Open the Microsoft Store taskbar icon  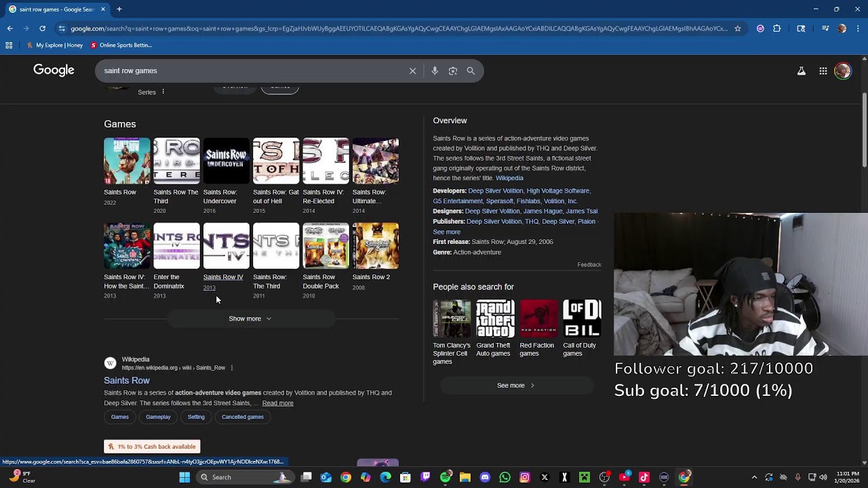coord(406,477)
